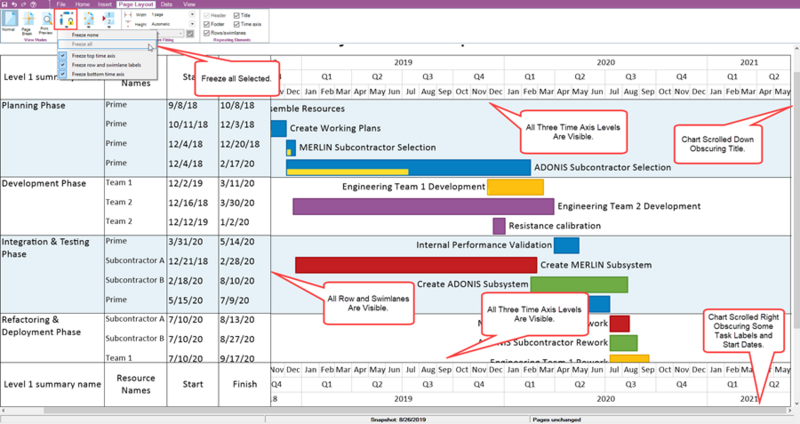Open the page orientation icon dropdown
Screen dimensions: 800x424
point(88,19)
